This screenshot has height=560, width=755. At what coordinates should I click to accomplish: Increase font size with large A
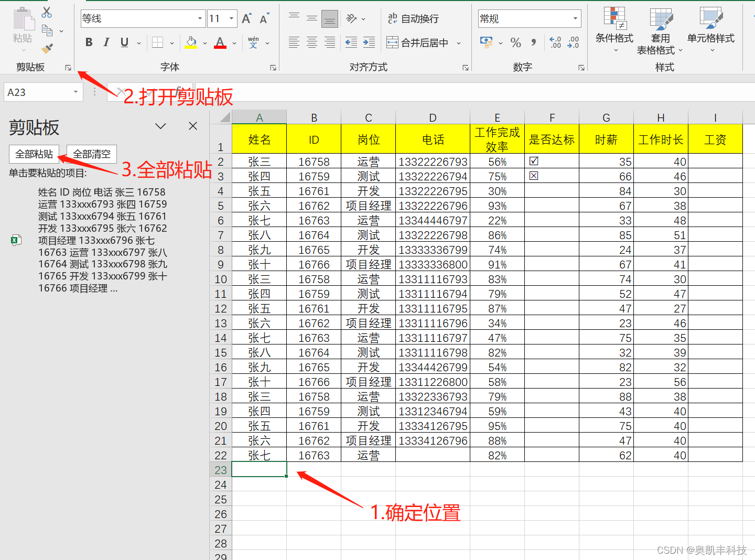tap(246, 19)
